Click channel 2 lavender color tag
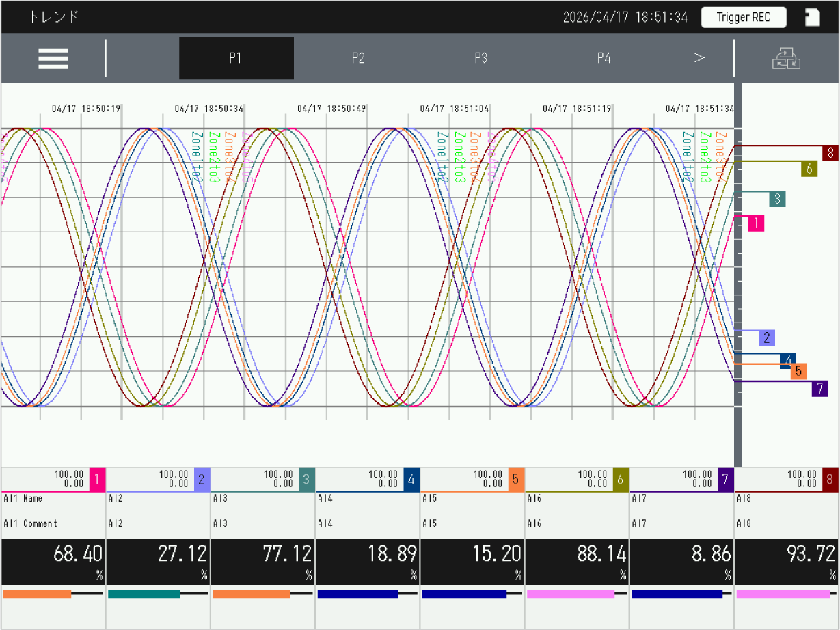 [202, 480]
